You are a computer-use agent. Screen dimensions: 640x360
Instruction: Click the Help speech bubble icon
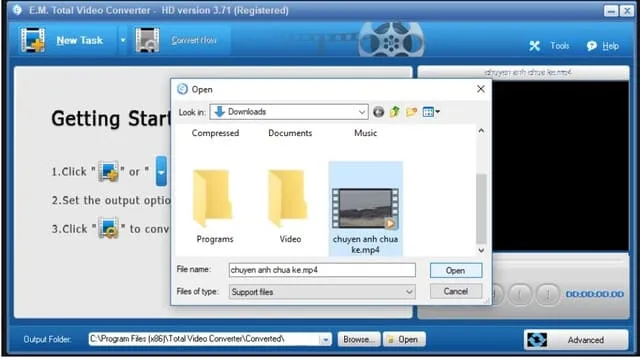[x=591, y=46]
